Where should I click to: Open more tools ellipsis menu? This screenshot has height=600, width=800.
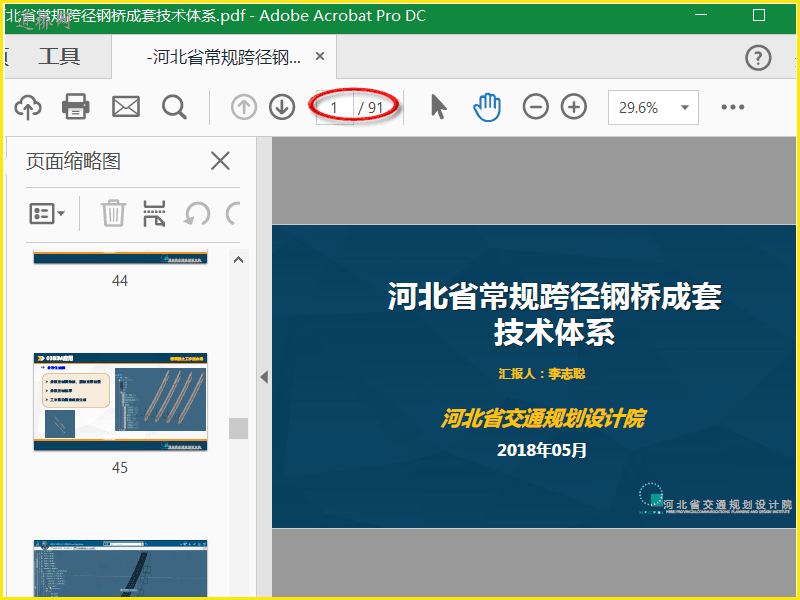[x=733, y=107]
